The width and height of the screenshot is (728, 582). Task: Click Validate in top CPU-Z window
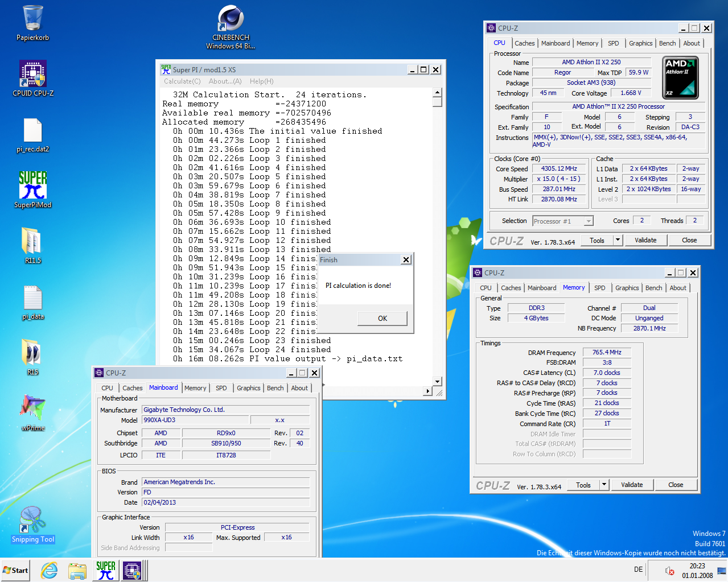645,240
